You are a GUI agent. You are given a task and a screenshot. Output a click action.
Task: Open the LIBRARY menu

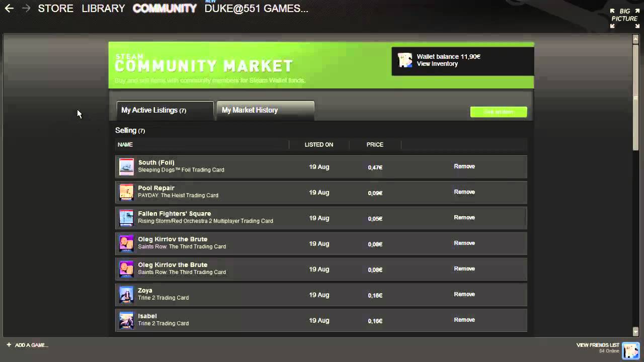[x=103, y=9]
